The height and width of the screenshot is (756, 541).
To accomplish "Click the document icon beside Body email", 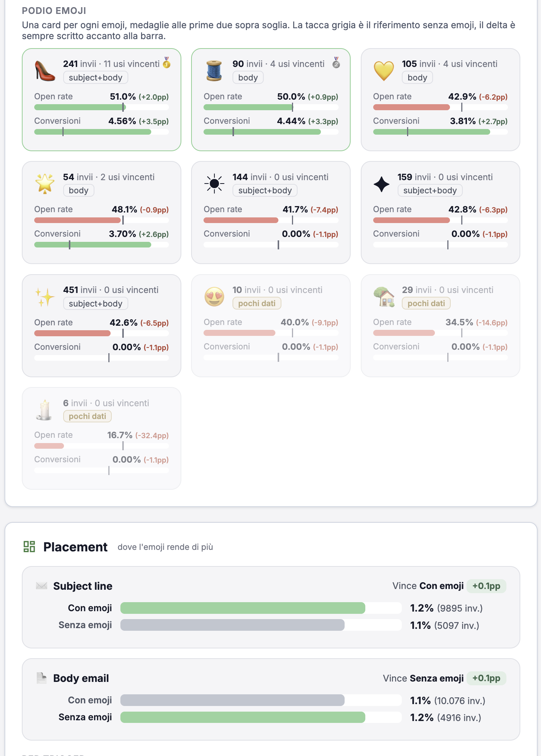I will (41, 678).
